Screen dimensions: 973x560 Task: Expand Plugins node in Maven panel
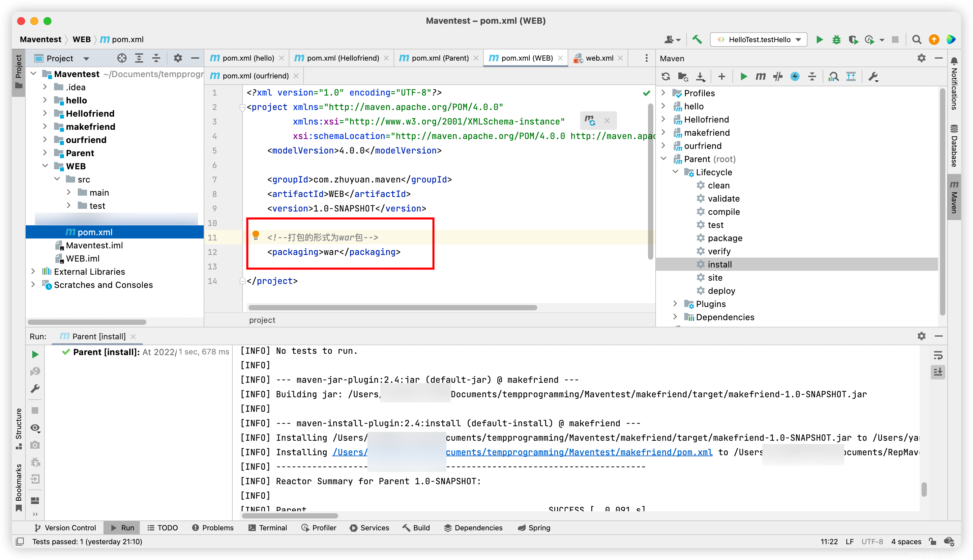pyautogui.click(x=676, y=303)
